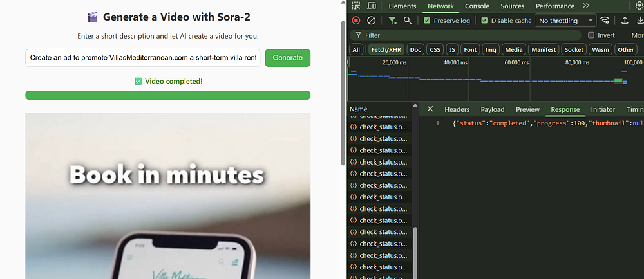Click the Video completed! status text
The image size is (644, 279).
click(174, 81)
